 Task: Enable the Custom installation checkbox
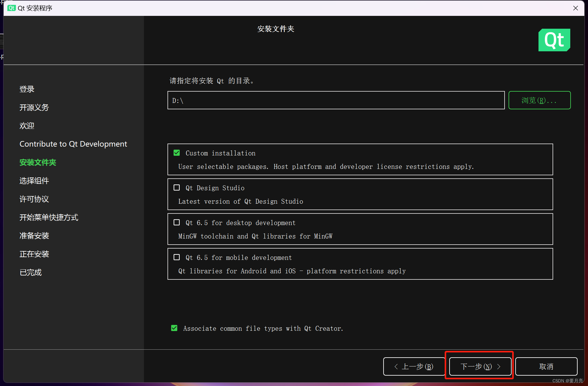pyautogui.click(x=177, y=153)
